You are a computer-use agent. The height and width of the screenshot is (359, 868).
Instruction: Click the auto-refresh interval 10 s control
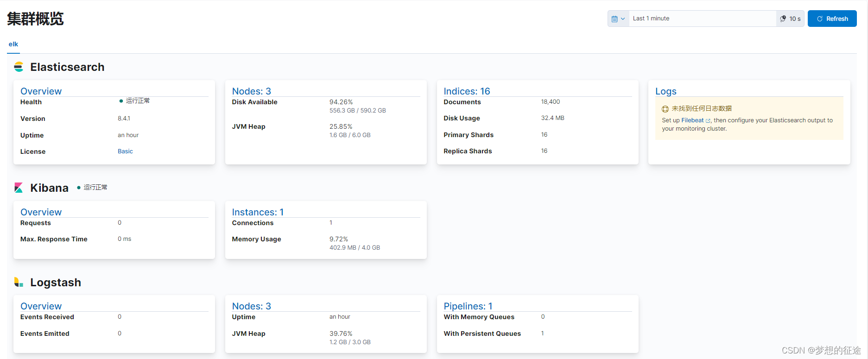(790, 19)
